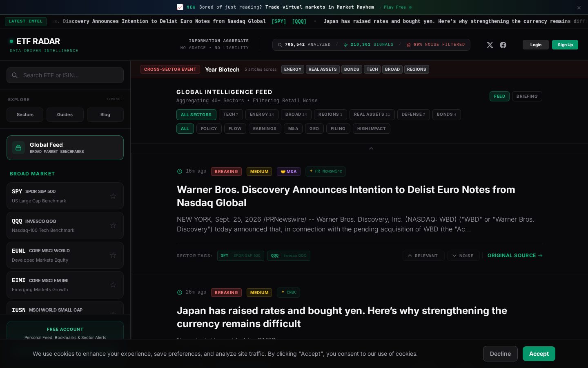588x368 pixels.
Task: Close the Market Mayhem promo banner
Action: click(579, 7)
